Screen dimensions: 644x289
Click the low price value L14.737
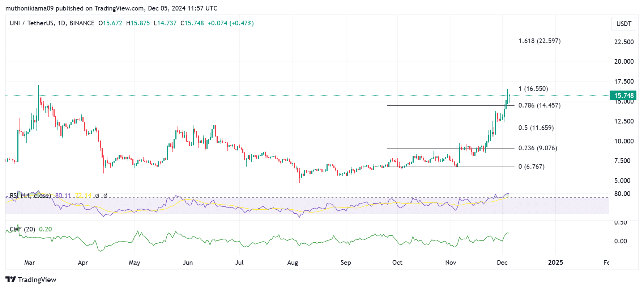pos(165,23)
